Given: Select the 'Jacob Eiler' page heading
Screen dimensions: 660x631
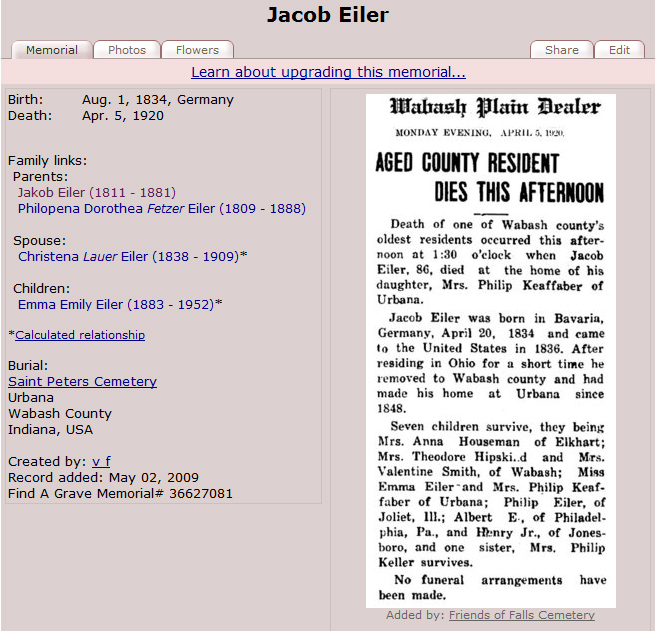Looking at the screenshot, I should [328, 15].
